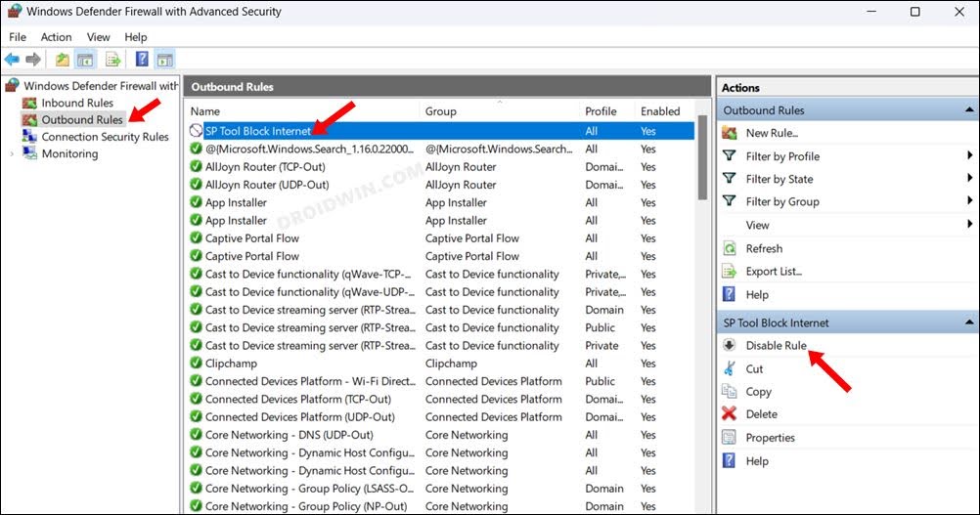Select the root Windows Defender Firewall node
Screen dimensions: 980x515
pos(101,86)
